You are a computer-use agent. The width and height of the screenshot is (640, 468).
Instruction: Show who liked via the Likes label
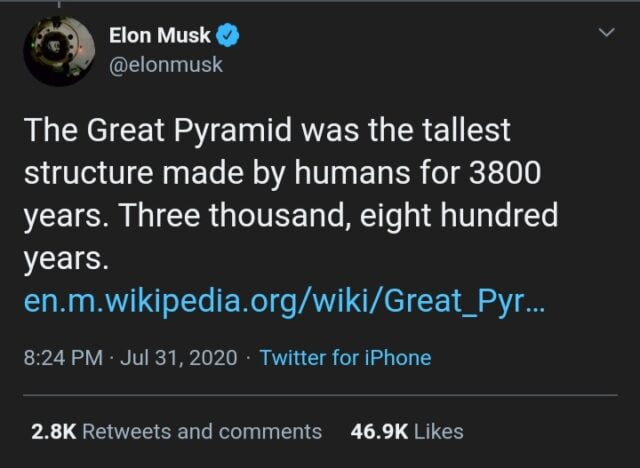point(438,431)
